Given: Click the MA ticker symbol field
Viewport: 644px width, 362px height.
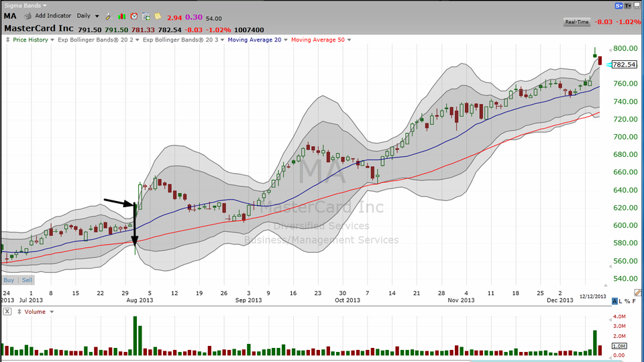Looking at the screenshot, I should [x=10, y=16].
